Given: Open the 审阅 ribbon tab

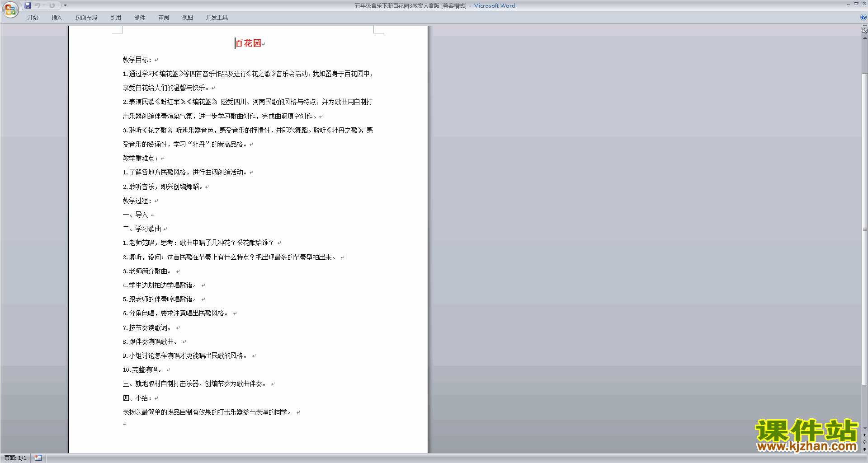Looking at the screenshot, I should 164,18.
